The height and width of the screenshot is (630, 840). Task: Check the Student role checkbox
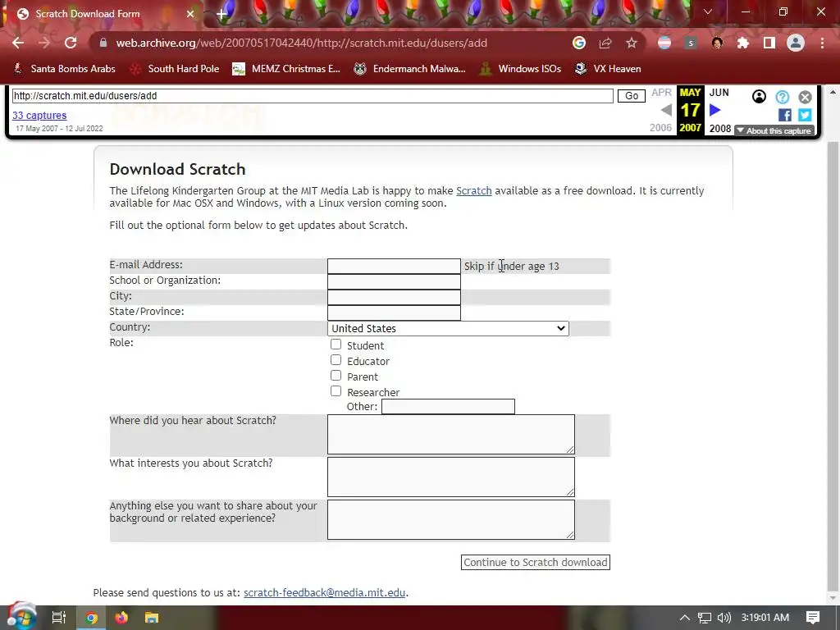point(336,345)
